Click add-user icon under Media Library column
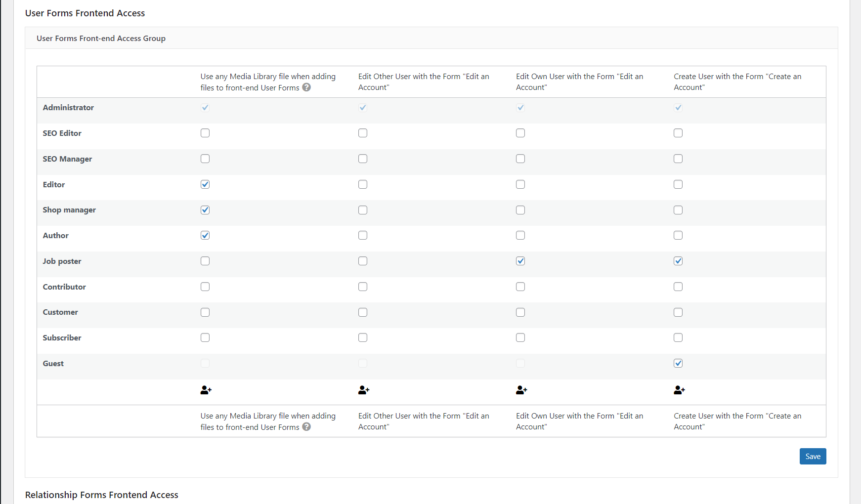 206,390
